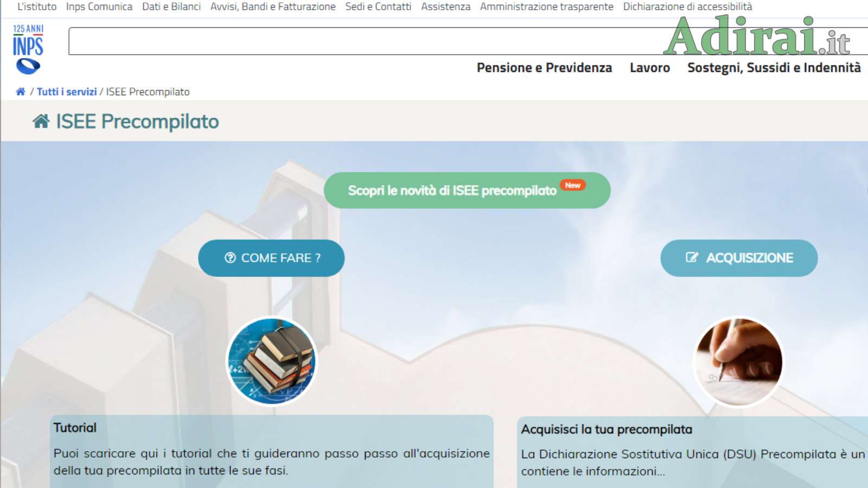The height and width of the screenshot is (488, 868).
Task: Click the ISEE Precompilato page heading
Action: click(x=137, y=121)
